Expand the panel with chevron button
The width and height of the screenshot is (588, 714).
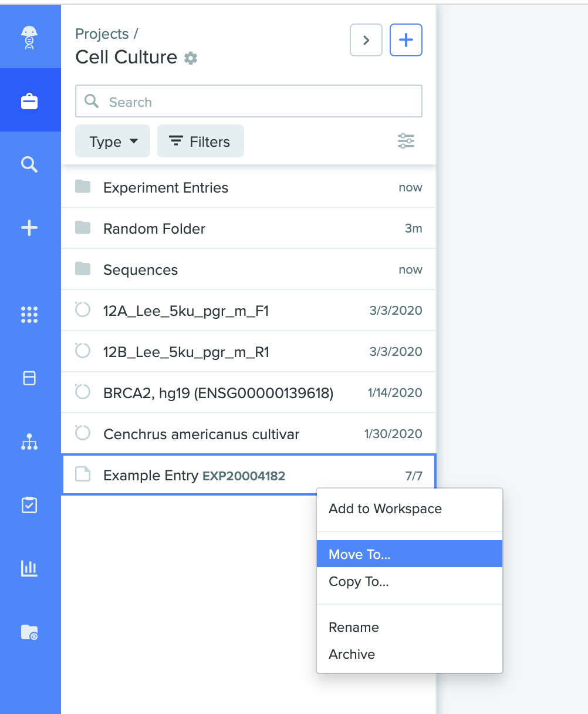(366, 40)
